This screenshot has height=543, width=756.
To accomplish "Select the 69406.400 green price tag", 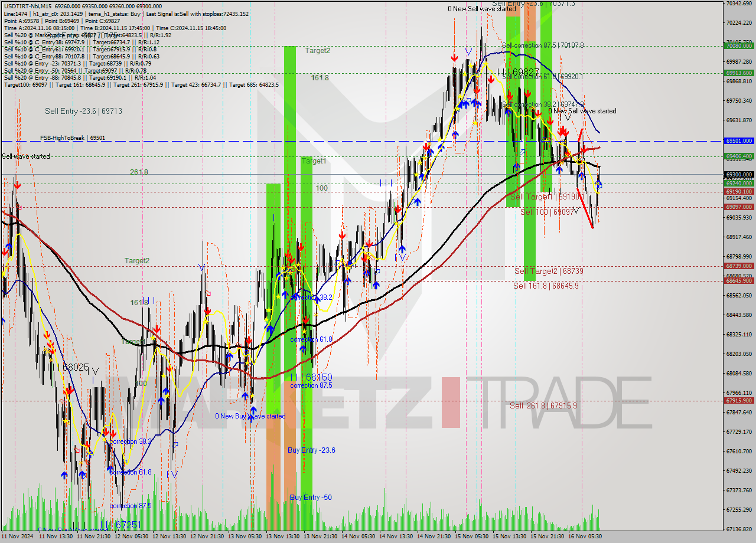I will tap(739, 156).
